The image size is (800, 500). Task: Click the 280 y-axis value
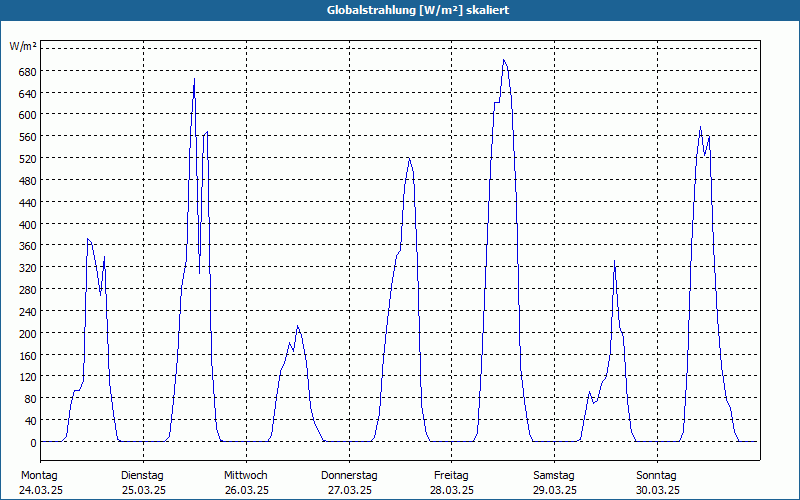[27, 290]
